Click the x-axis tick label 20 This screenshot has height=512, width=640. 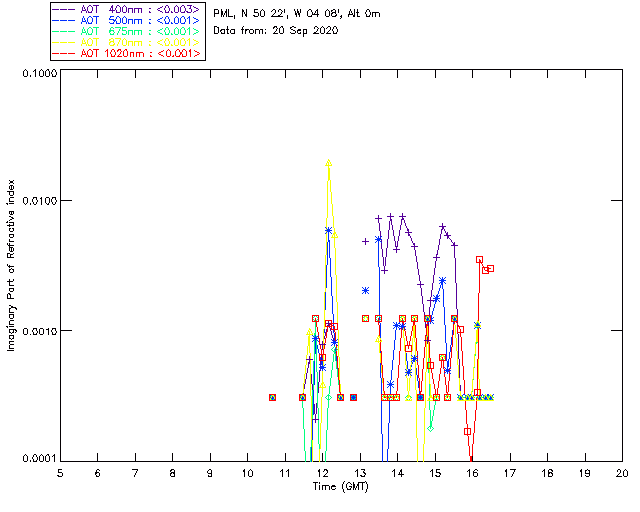(x=622, y=472)
